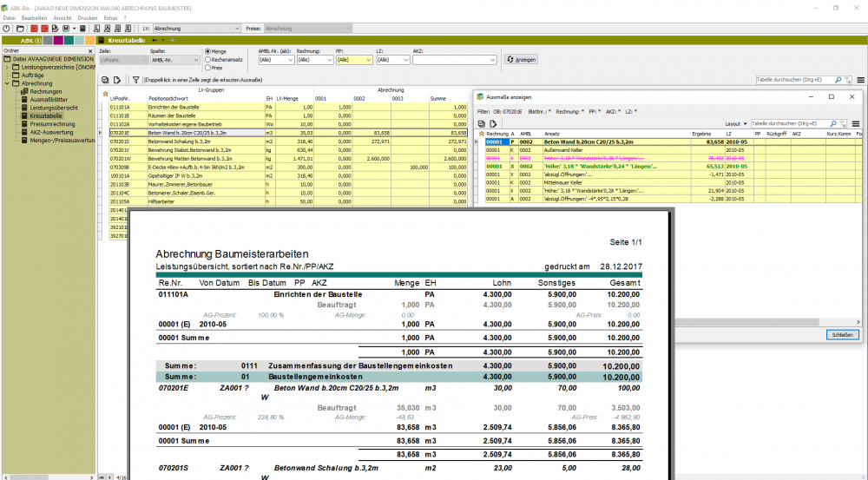Click the star icon in Kreuztabelle header
Viewport: 868px width, 480px height.
pos(105,94)
